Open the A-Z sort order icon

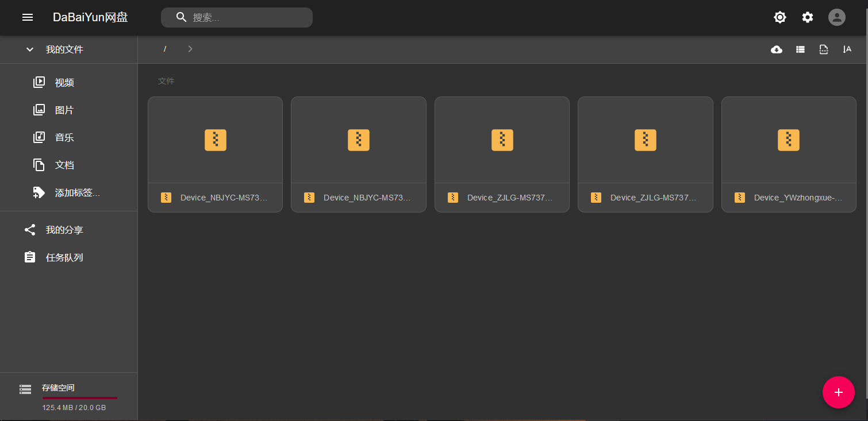[x=847, y=49]
